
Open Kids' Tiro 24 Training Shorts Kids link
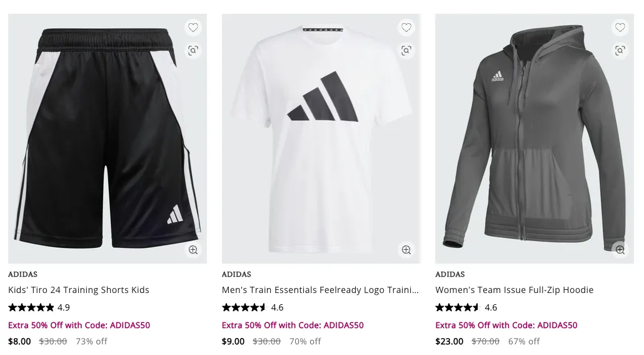[79, 290]
